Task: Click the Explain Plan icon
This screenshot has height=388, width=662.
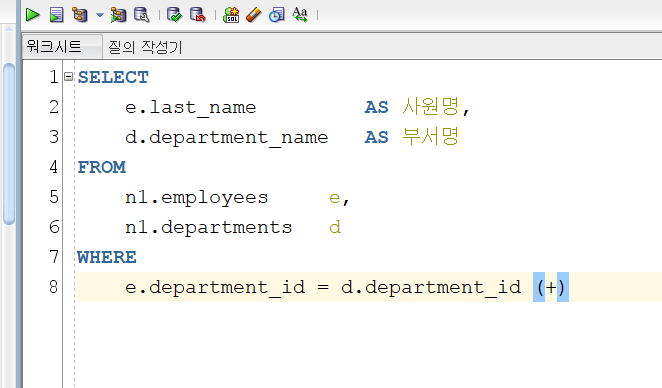Action: (80, 15)
